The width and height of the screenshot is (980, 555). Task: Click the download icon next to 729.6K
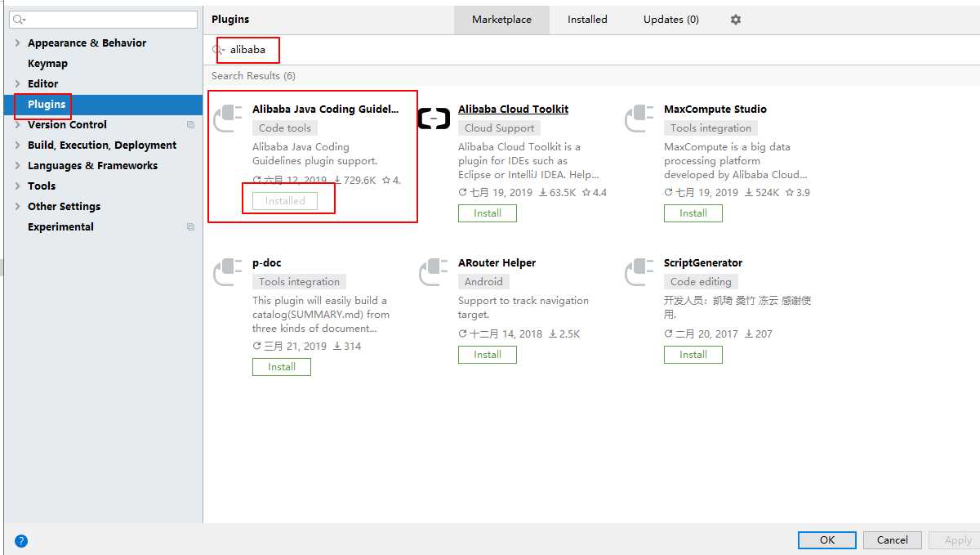pos(338,181)
